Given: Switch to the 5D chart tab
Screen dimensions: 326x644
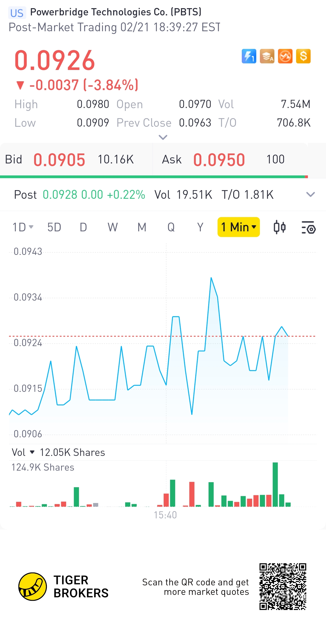Looking at the screenshot, I should point(54,227).
